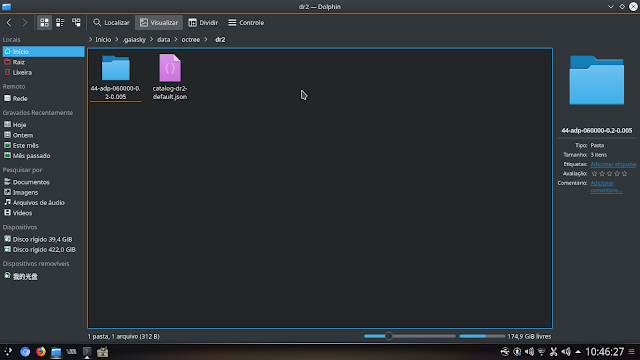
Task: Switch to compact view mode
Action: point(60,22)
